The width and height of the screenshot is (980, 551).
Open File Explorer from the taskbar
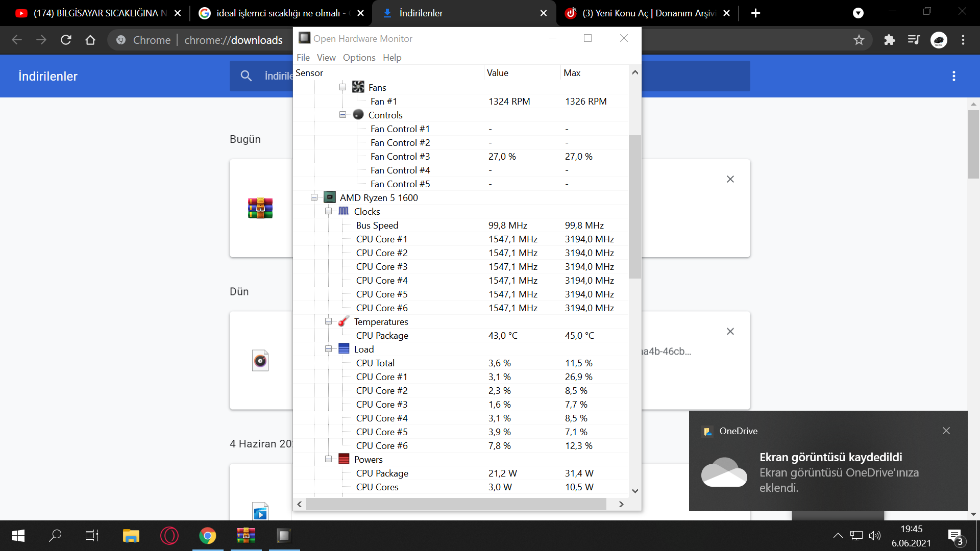[131, 536]
